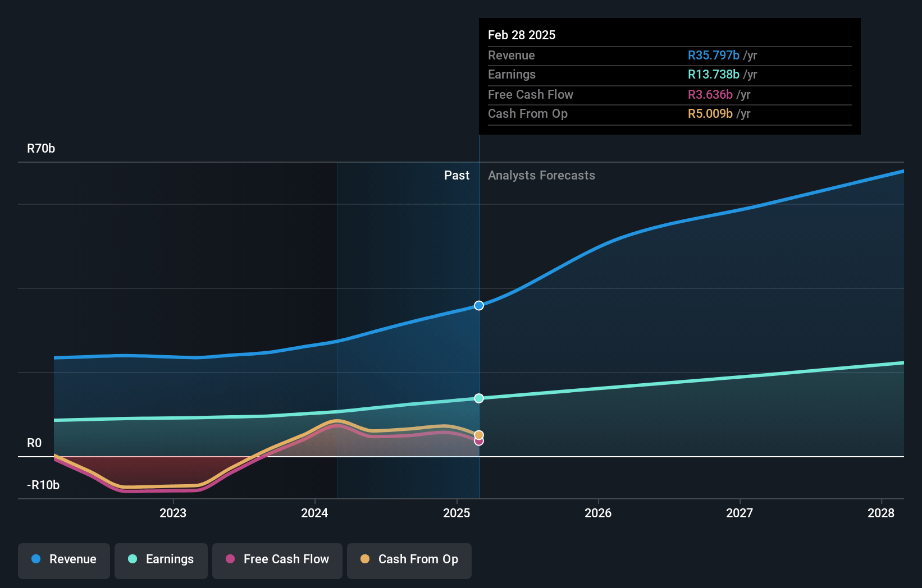
Task: Click the 2028 x-axis label
Action: [x=881, y=513]
